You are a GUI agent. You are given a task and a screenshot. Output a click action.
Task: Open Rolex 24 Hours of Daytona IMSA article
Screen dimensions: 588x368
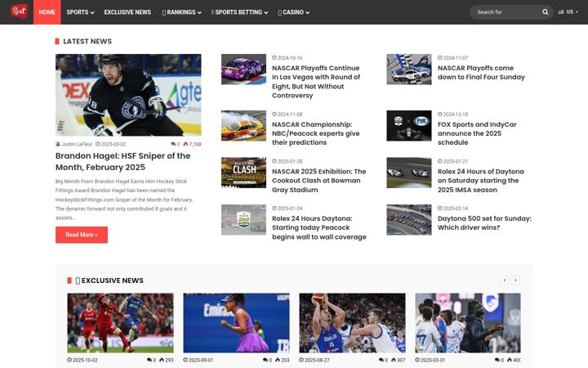pos(481,181)
